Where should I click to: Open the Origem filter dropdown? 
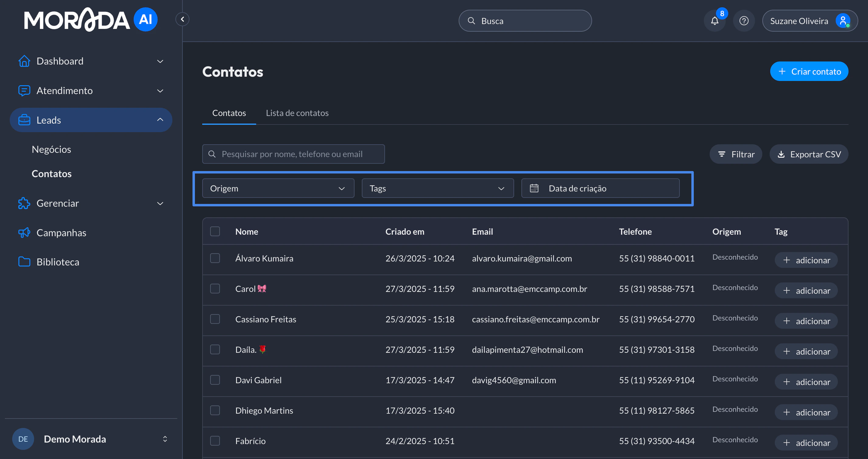point(278,188)
